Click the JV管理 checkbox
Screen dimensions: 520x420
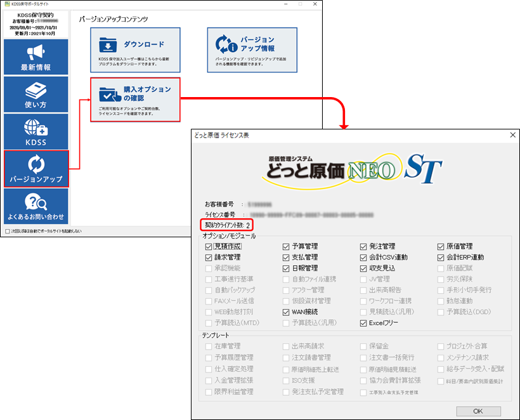pyautogui.click(x=363, y=280)
